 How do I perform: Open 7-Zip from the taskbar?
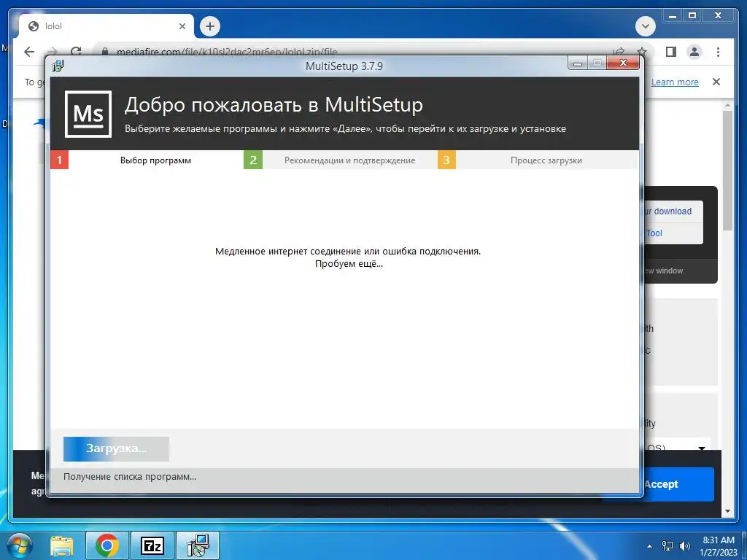click(x=152, y=546)
